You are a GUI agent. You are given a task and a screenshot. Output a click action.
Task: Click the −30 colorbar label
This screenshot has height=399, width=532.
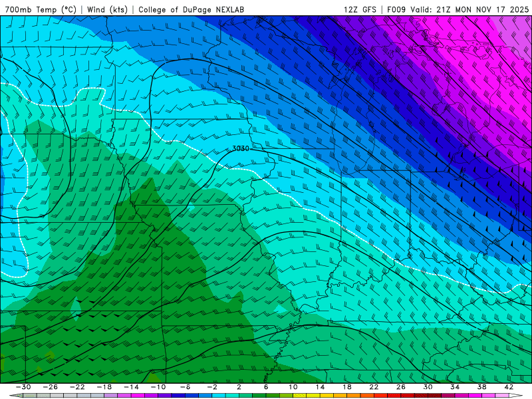pos(23,387)
